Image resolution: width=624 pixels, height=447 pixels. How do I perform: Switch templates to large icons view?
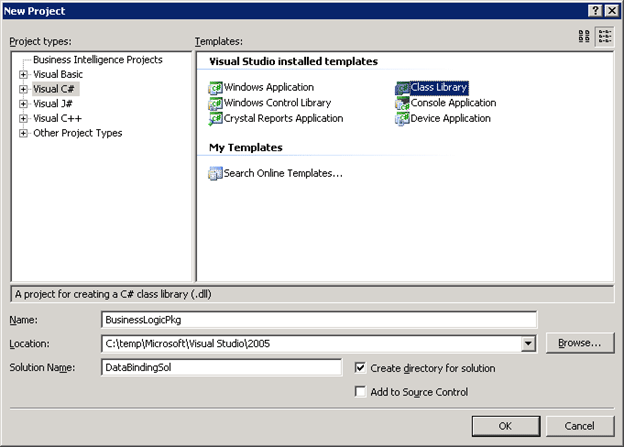(584, 36)
